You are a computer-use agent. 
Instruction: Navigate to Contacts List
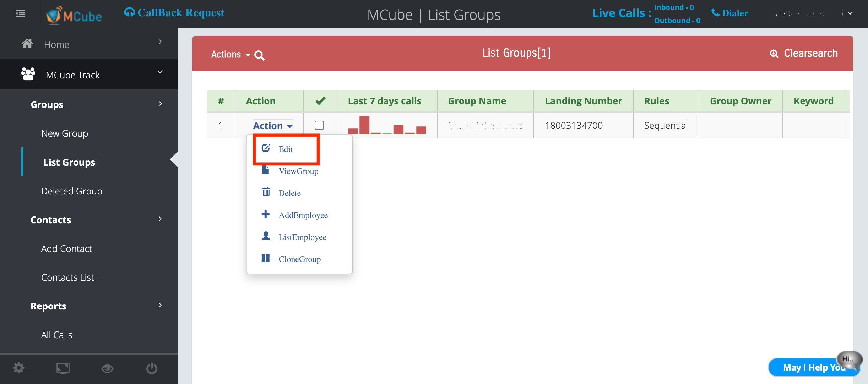pos(67,277)
